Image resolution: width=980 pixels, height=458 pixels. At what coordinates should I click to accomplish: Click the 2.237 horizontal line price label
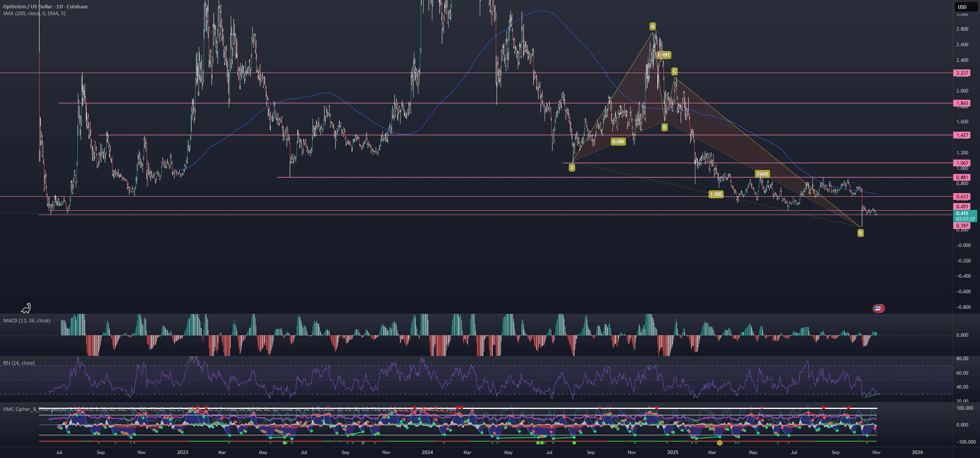tap(962, 73)
